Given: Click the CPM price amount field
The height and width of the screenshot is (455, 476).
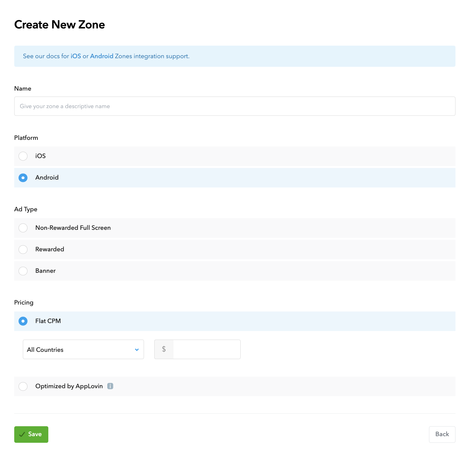Looking at the screenshot, I should (x=207, y=349).
